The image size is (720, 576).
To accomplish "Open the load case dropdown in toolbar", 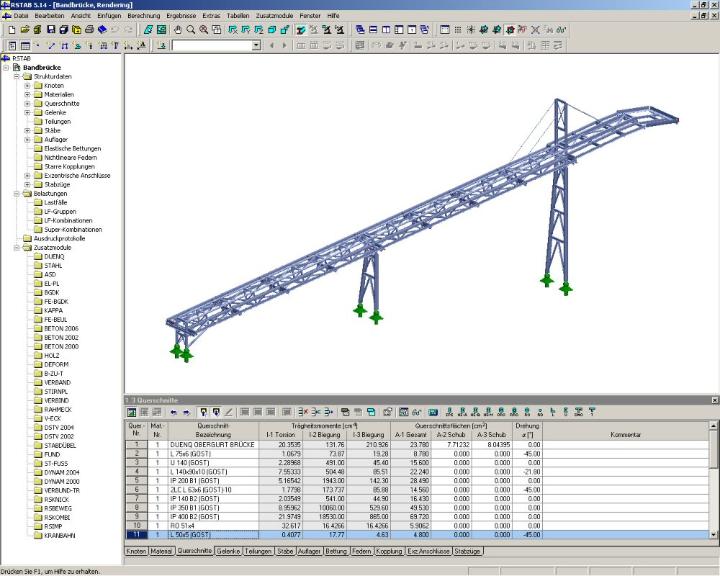I will (x=257, y=45).
